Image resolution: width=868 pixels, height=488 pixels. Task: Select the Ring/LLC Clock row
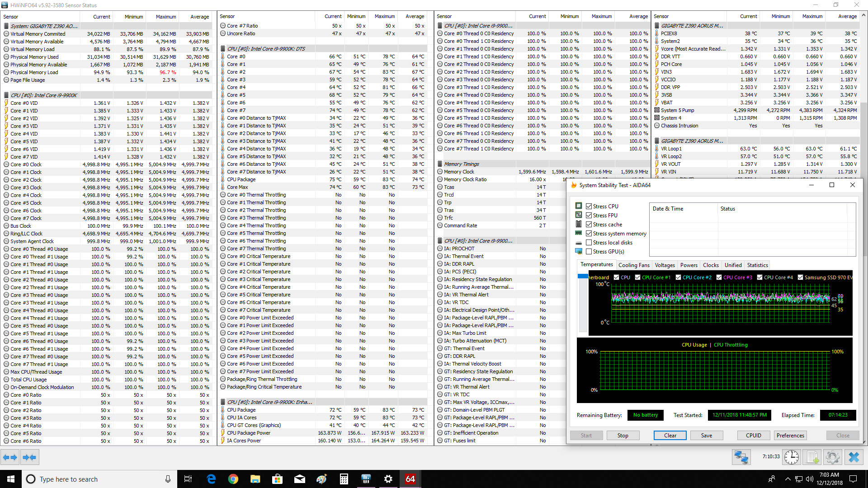pos(107,234)
